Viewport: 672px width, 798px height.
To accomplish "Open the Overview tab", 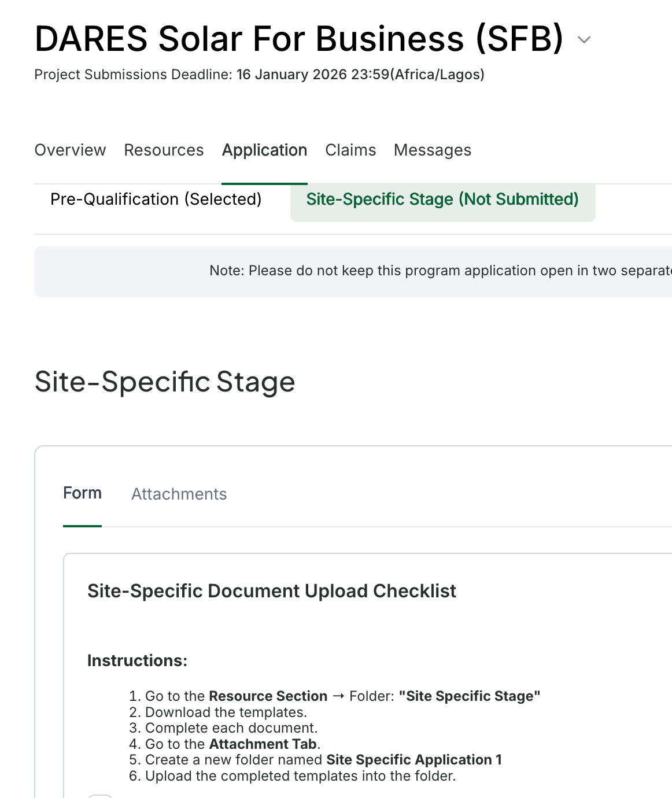I will click(70, 150).
